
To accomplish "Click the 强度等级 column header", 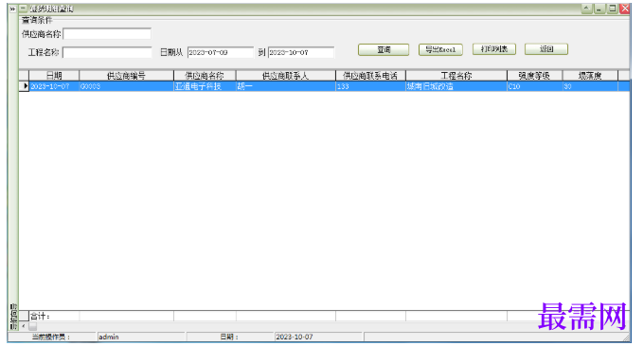I will [534, 76].
